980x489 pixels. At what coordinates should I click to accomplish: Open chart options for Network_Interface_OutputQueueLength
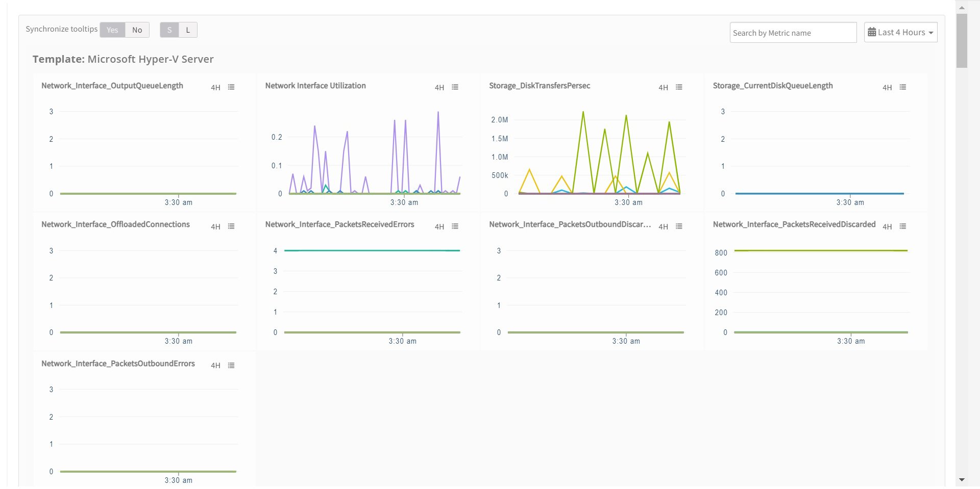[x=231, y=87]
